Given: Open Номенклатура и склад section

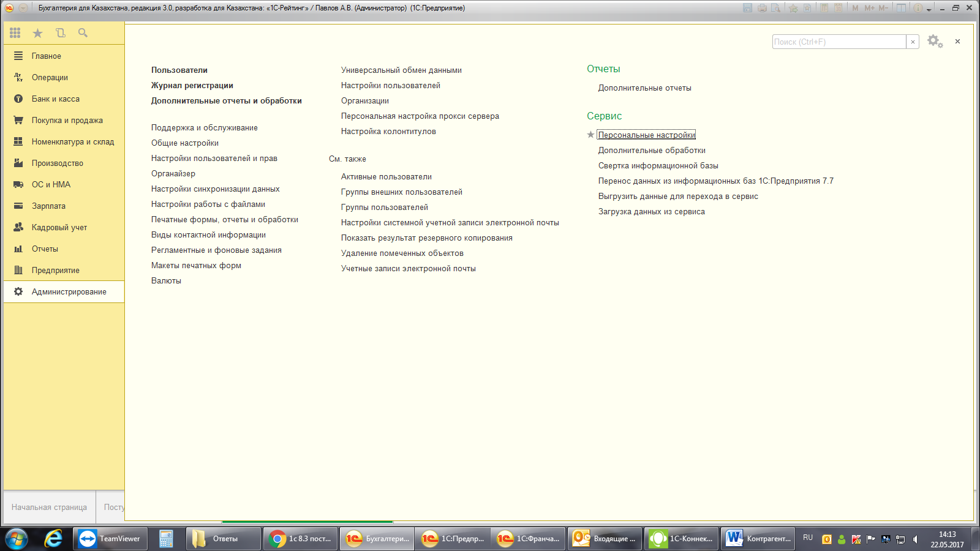Looking at the screenshot, I should (64, 141).
